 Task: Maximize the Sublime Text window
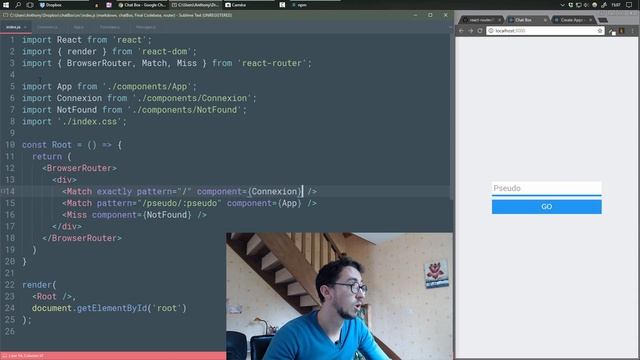(430, 15)
